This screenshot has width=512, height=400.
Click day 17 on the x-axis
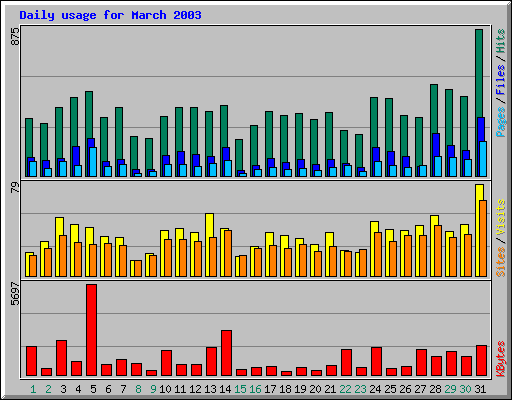click(x=270, y=389)
